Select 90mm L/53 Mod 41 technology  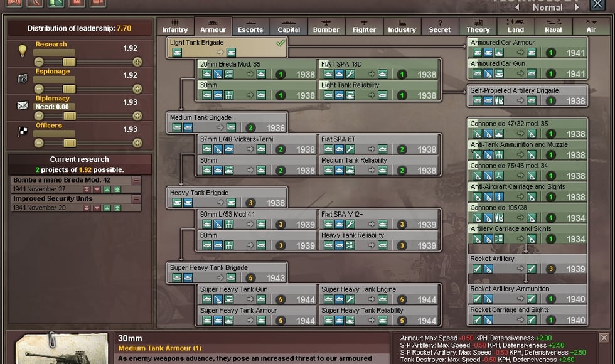click(257, 219)
